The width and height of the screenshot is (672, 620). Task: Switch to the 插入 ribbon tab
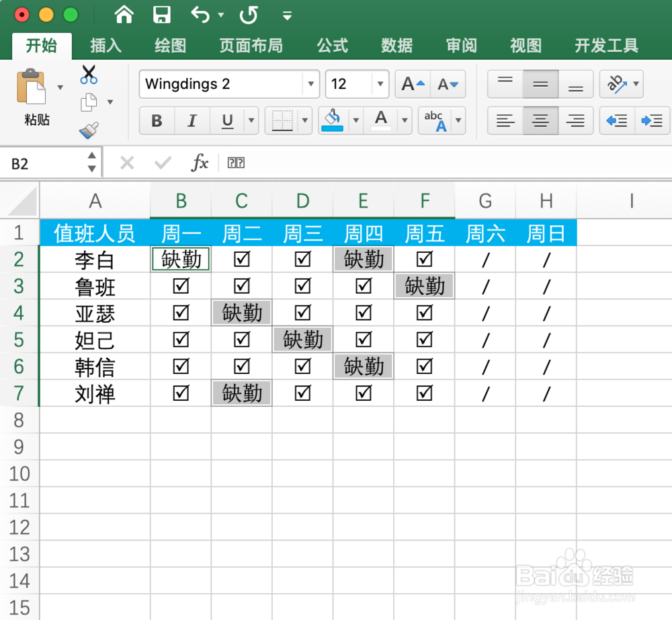103,46
